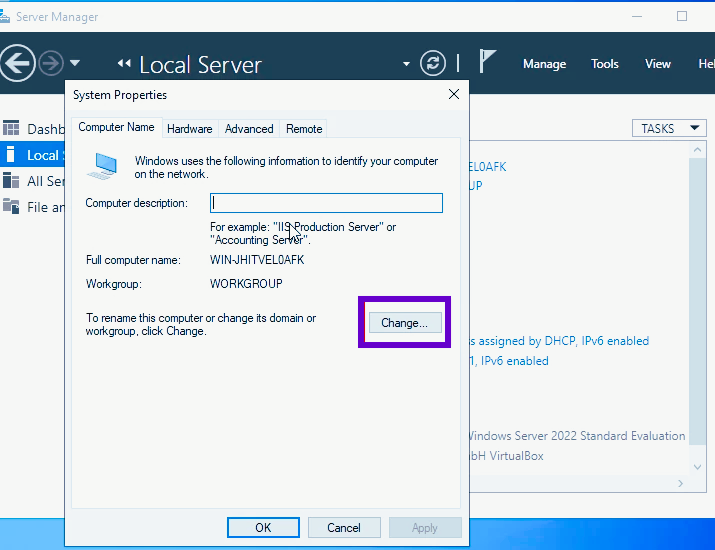Select the Dashboard icon in sidebar
The width and height of the screenshot is (715, 550).
coord(11,128)
